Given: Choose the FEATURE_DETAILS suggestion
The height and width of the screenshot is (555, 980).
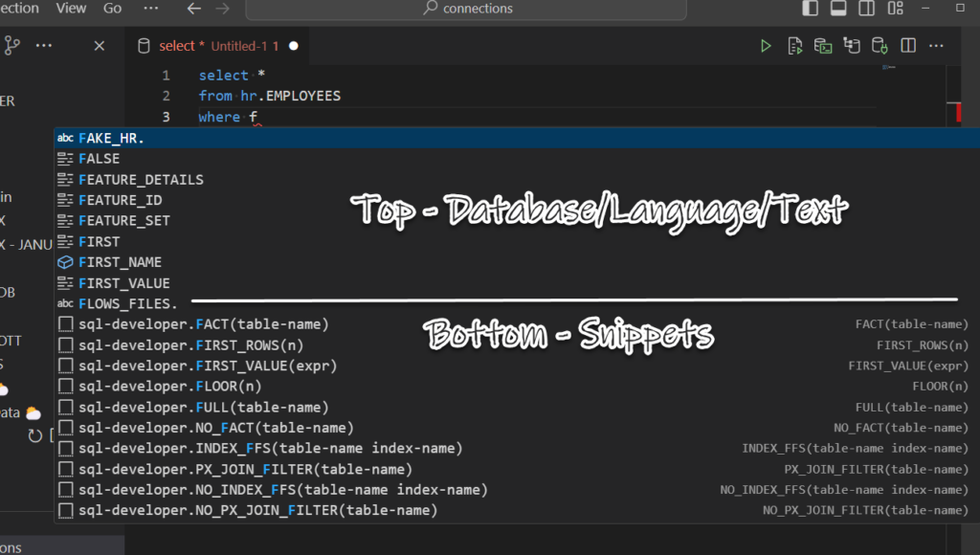Looking at the screenshot, I should 517,179.
